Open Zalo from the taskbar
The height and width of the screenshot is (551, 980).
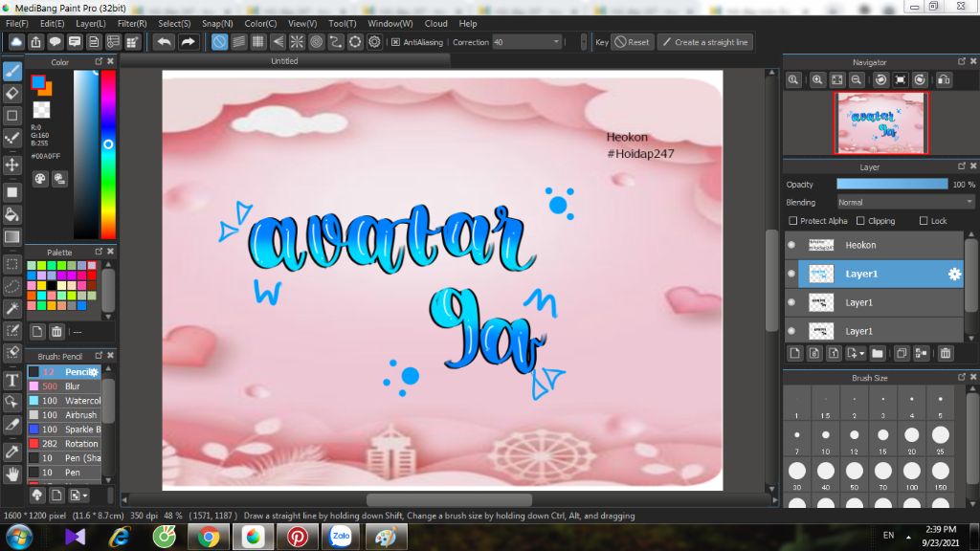coord(342,537)
